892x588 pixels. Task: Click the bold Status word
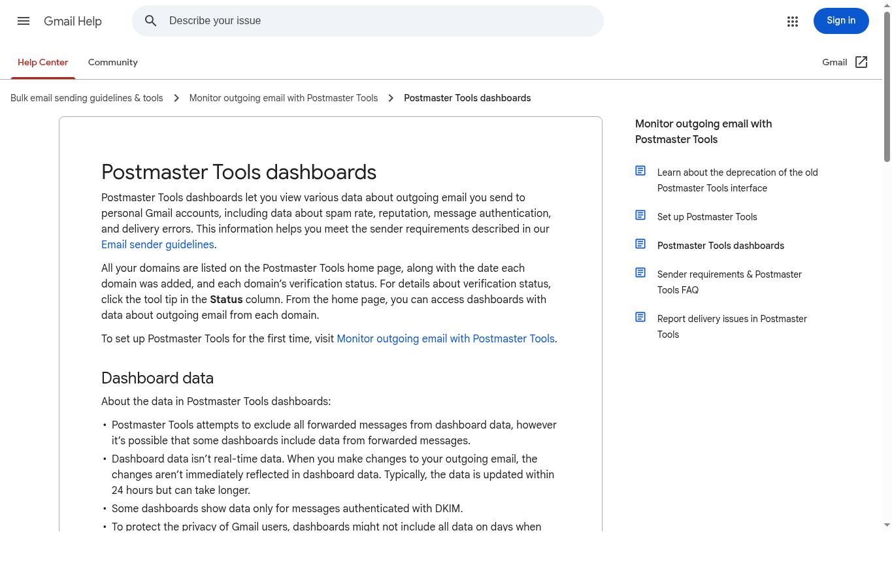pyautogui.click(x=226, y=299)
